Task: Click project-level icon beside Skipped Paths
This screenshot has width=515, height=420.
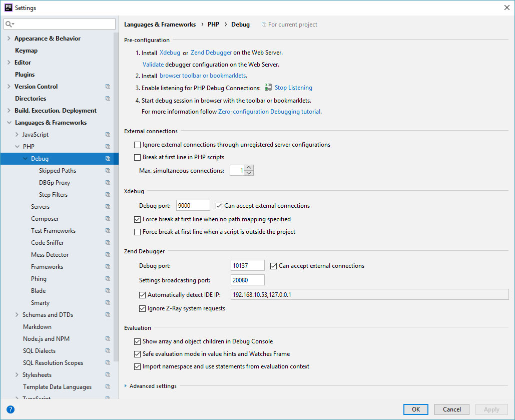Action: click(x=108, y=171)
